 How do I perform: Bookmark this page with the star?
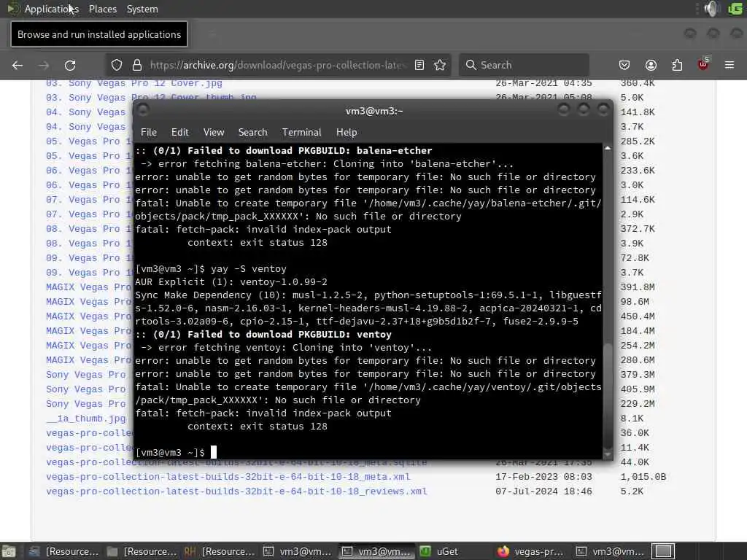coord(440,65)
